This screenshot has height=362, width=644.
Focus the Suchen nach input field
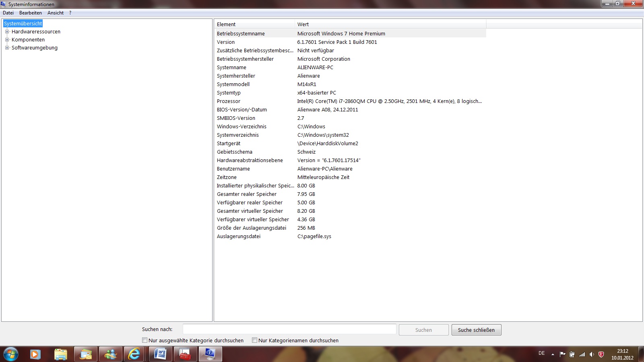[x=289, y=329]
